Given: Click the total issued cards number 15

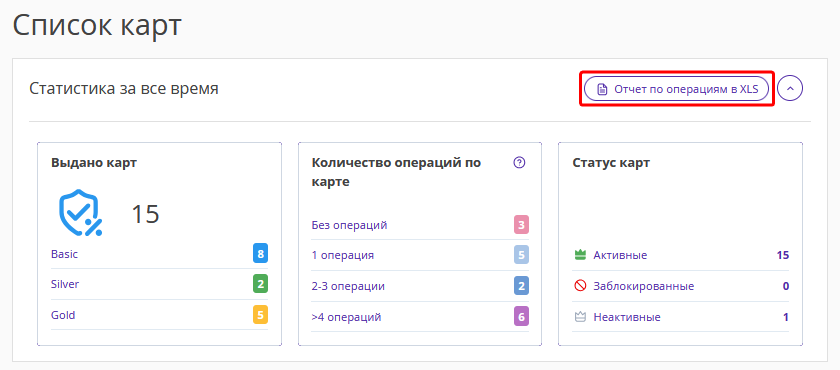Looking at the screenshot, I should (x=146, y=214).
